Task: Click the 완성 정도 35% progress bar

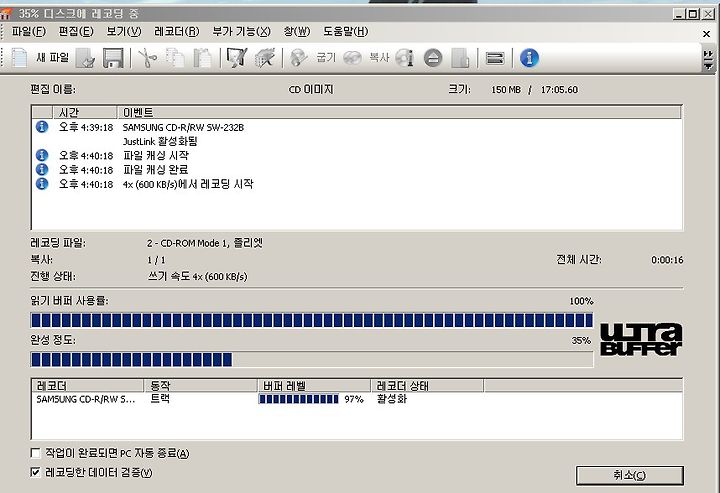Action: (312, 359)
